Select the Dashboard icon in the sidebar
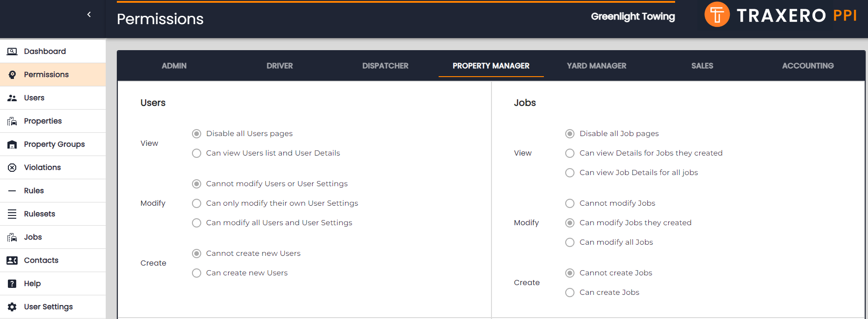868x319 pixels. [12, 51]
